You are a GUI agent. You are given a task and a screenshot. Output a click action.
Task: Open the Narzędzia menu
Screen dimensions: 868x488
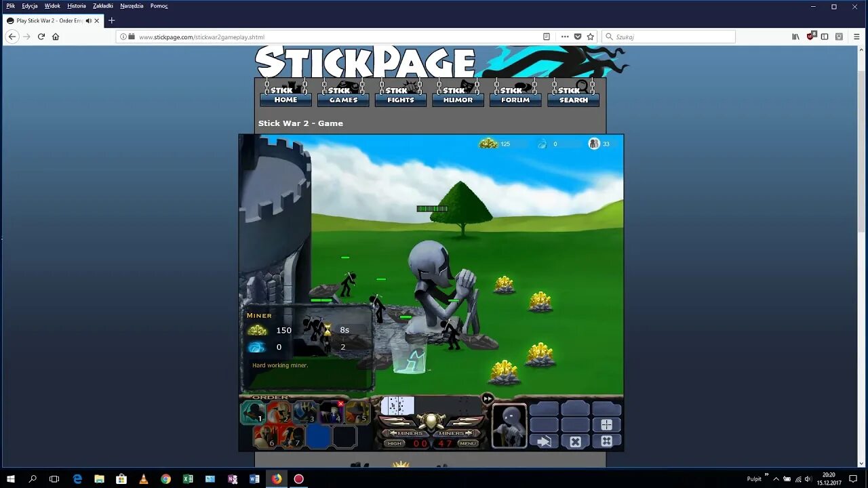[x=132, y=6]
